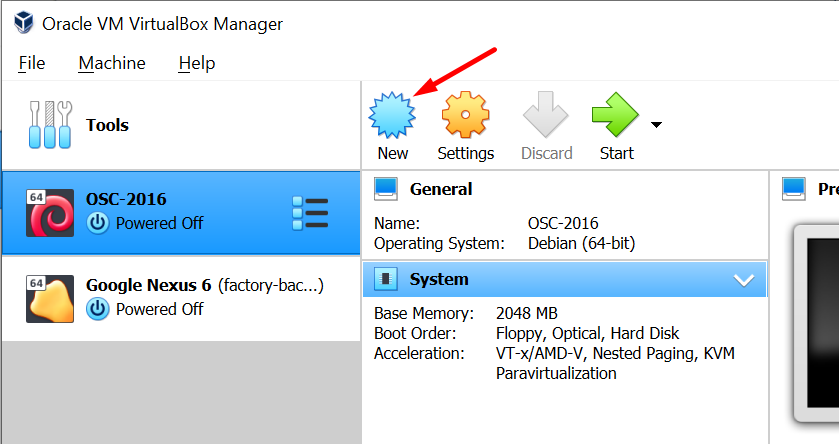This screenshot has width=839, height=444.
Task: Click the Boot Order label
Action: (415, 333)
